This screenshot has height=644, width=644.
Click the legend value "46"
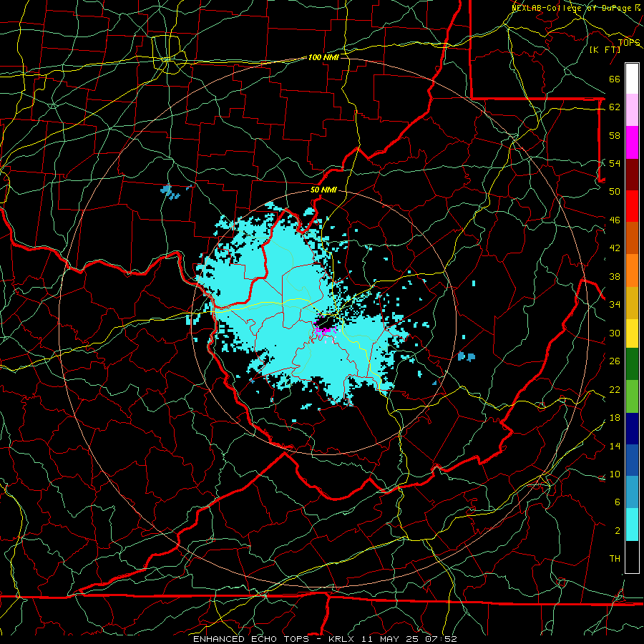615,220
